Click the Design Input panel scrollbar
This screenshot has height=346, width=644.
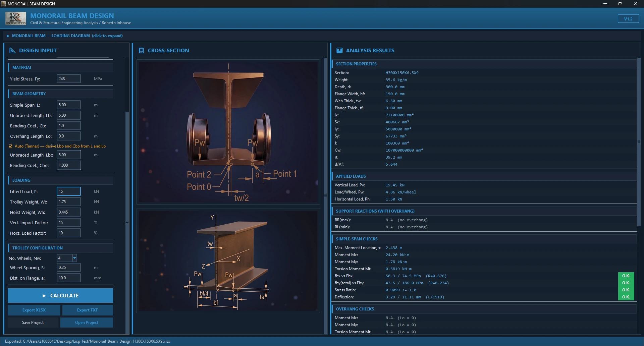pyautogui.click(x=127, y=222)
